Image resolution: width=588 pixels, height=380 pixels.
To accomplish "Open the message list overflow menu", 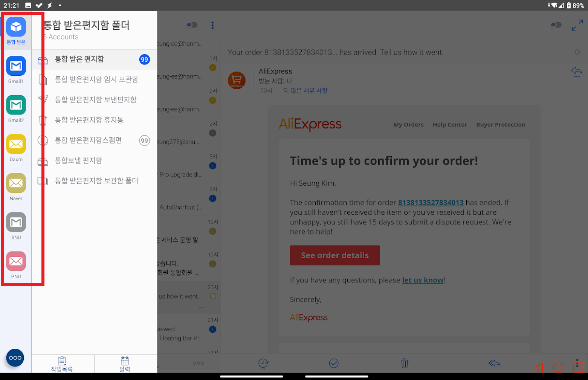I will click(x=212, y=25).
